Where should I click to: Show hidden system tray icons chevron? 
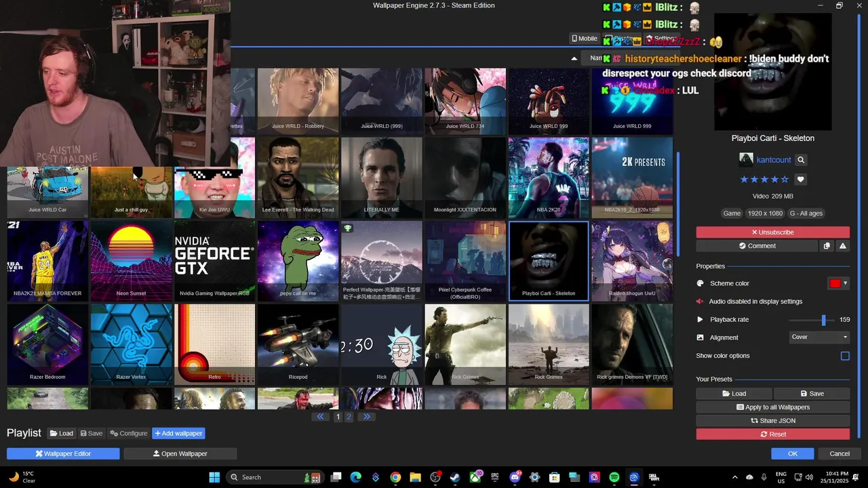click(734, 477)
